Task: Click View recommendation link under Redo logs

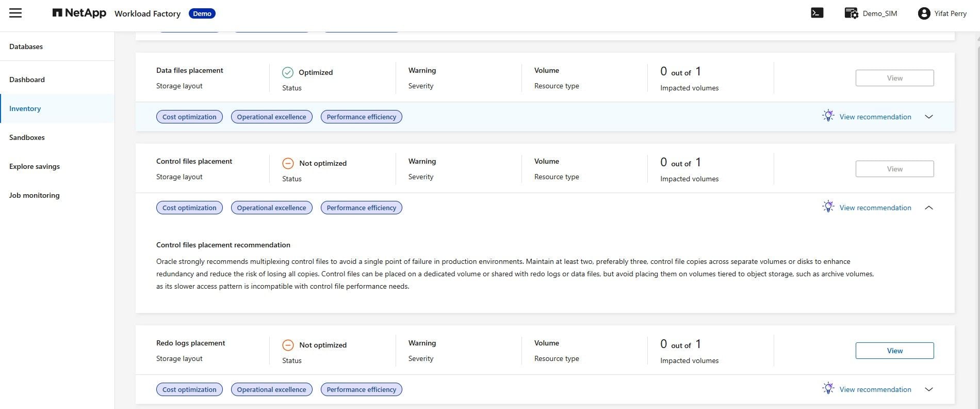Action: [x=875, y=389]
